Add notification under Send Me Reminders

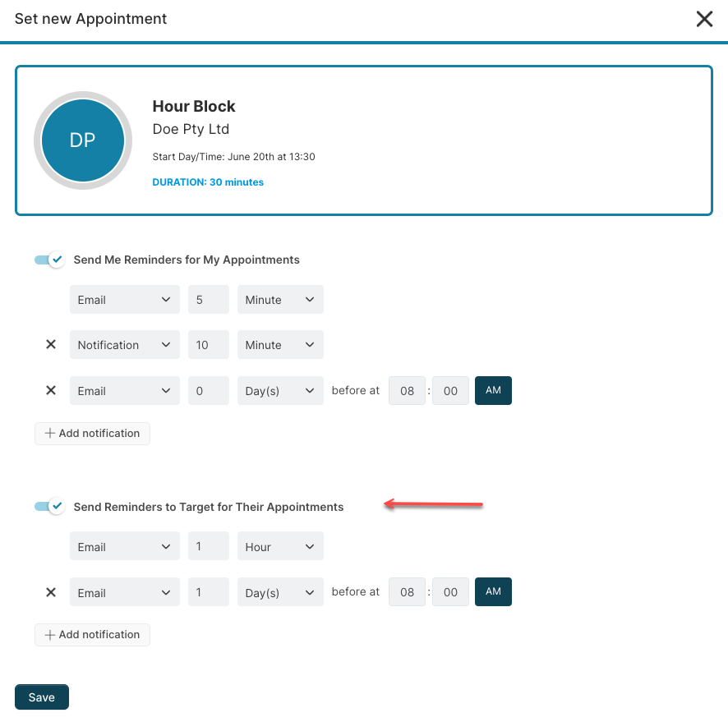click(x=92, y=433)
